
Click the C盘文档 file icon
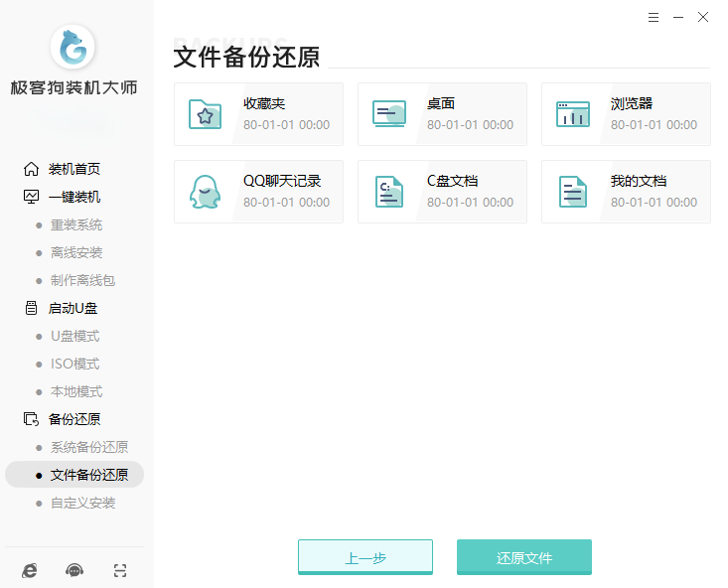click(388, 192)
